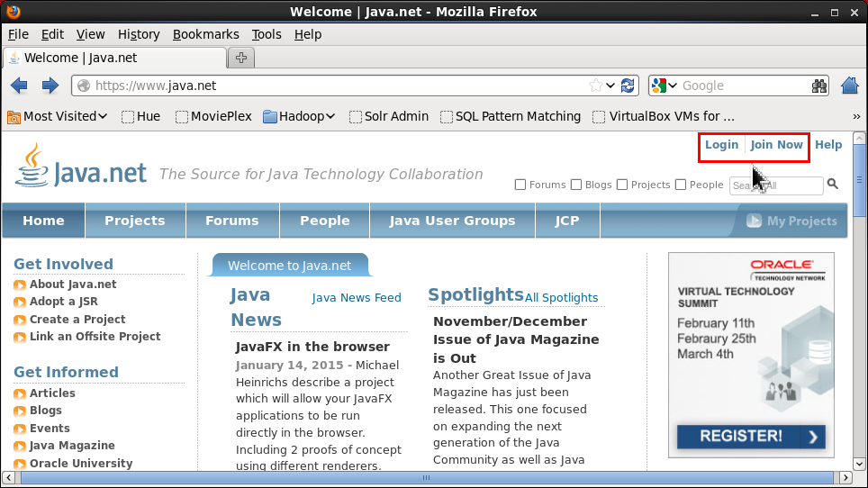Click the Reload page icon
The image size is (868, 488).
[628, 86]
